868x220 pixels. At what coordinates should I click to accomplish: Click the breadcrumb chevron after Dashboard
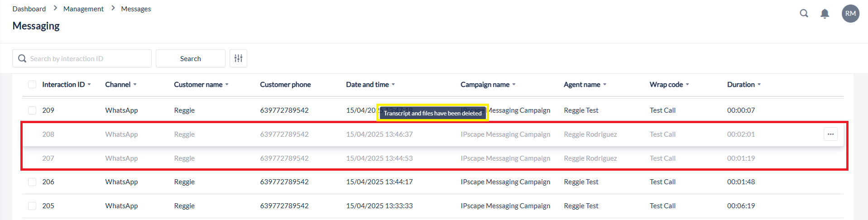(55, 8)
